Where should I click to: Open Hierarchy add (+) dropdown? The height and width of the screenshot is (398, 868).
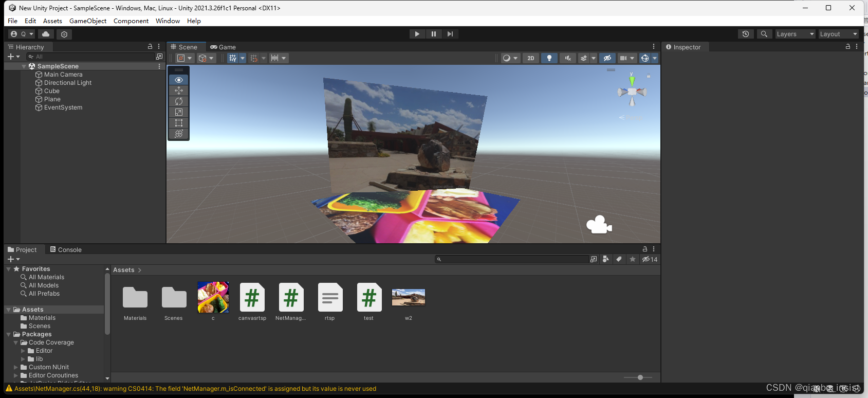14,57
